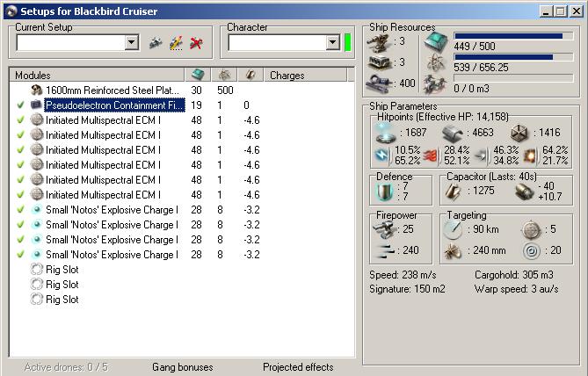Click the CPU usage bar above 449 / 500

coord(513,36)
